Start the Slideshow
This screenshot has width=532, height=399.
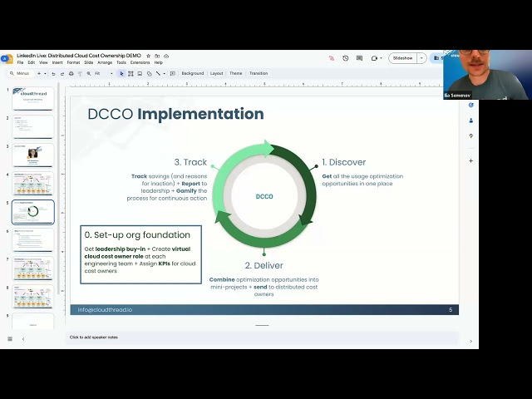point(402,58)
